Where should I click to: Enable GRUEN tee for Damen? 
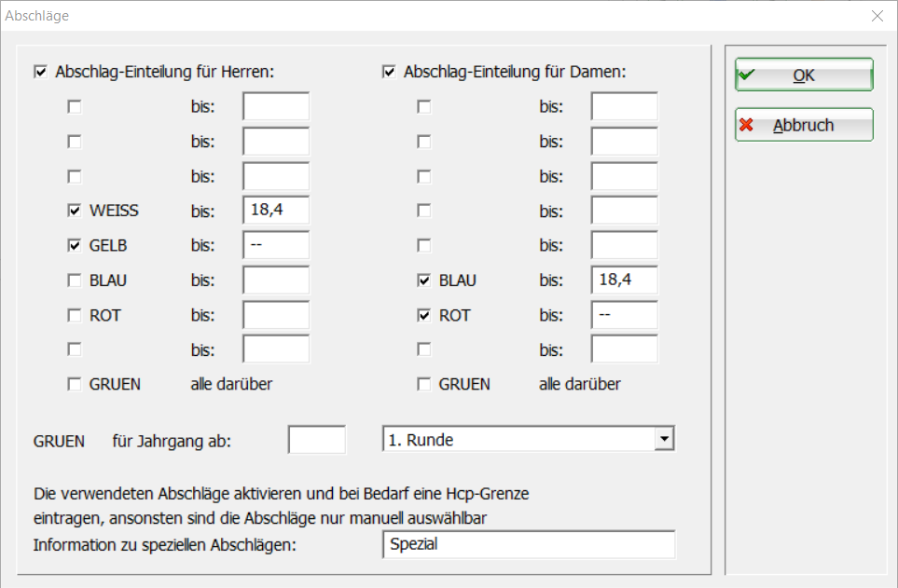(x=424, y=385)
